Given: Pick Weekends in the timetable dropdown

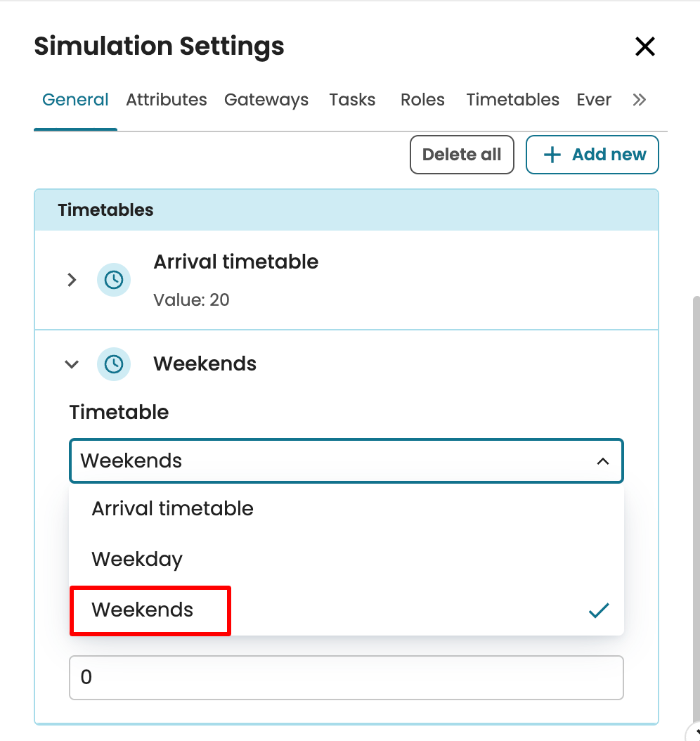Looking at the screenshot, I should click(143, 610).
